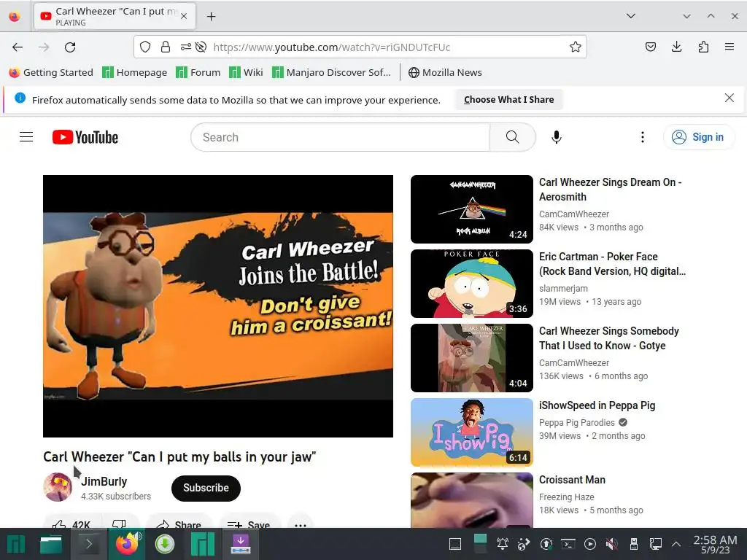This screenshot has width=747, height=560.
Task: Open the tracking protection shield icon
Action: coord(145,47)
